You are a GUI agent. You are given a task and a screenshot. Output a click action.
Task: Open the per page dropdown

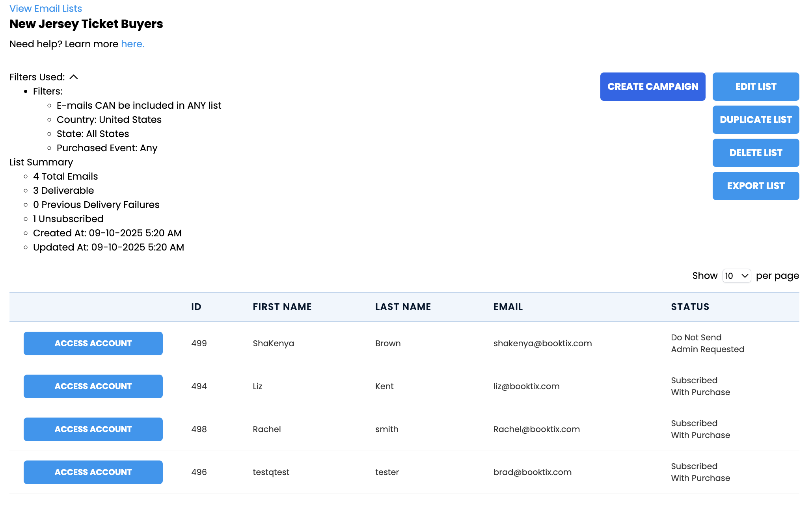coord(736,276)
